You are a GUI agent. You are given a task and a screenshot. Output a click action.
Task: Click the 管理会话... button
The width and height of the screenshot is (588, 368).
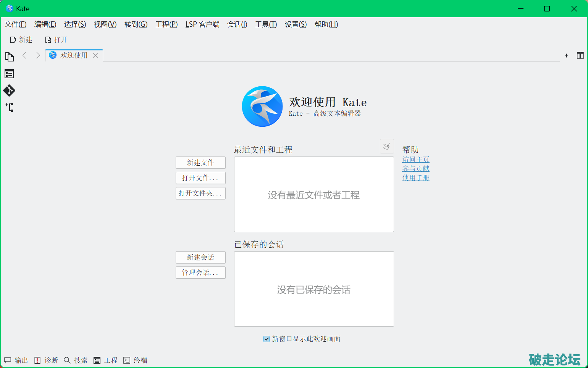tap(200, 273)
